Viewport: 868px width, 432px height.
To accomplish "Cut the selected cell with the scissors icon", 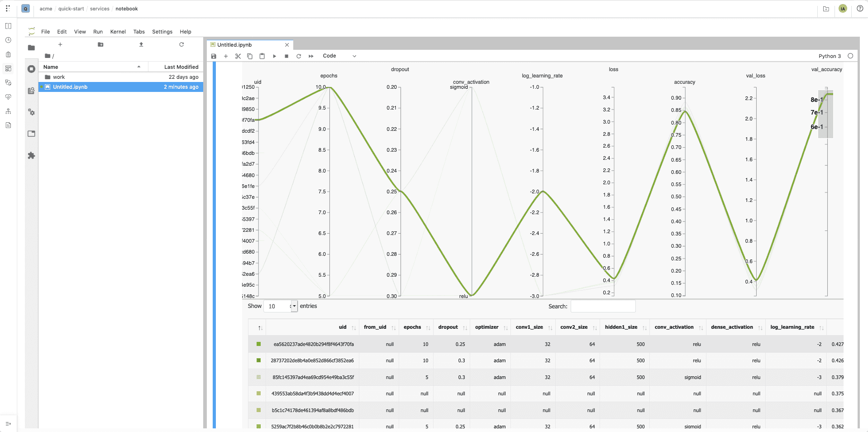I will (238, 56).
